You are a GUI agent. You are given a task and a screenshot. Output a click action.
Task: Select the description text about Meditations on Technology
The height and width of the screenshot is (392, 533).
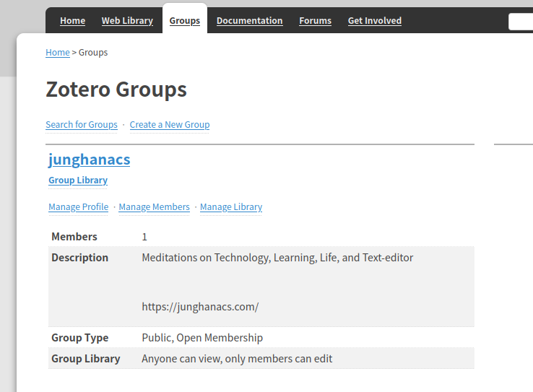(277, 258)
